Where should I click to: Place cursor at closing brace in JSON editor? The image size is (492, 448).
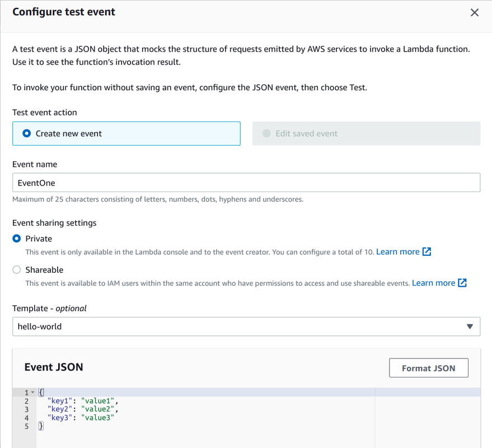(41, 426)
